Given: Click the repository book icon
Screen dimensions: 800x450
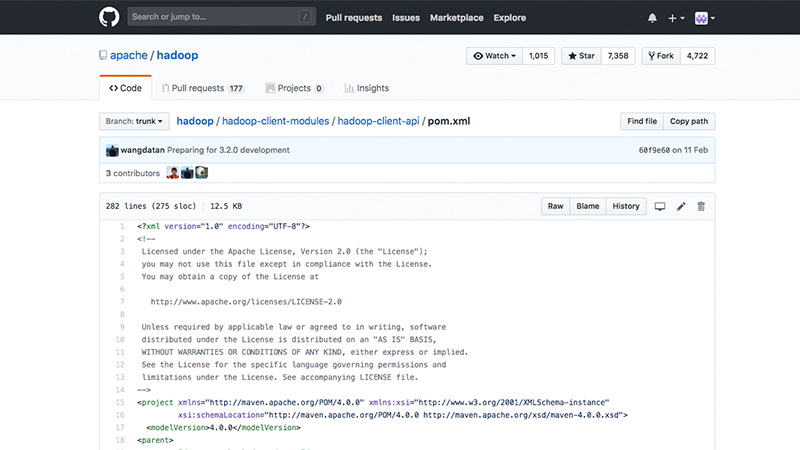Looking at the screenshot, I should [103, 55].
